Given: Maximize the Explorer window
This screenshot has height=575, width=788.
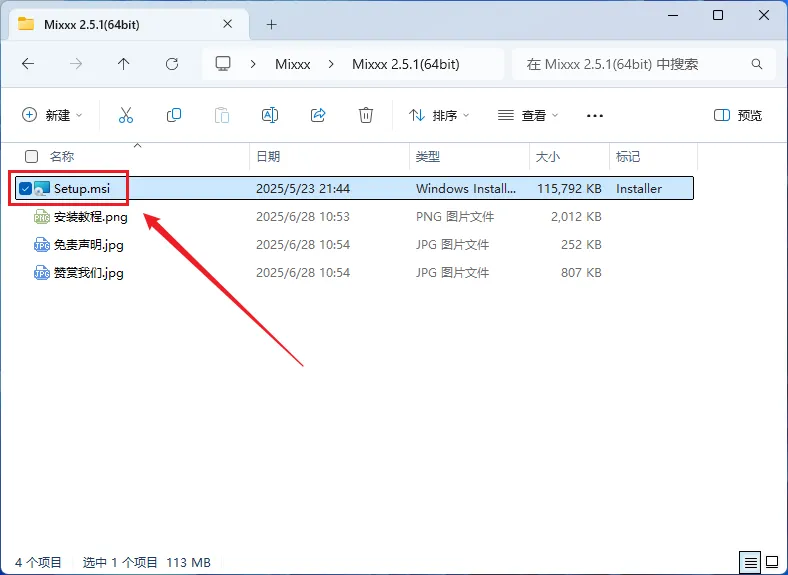Looking at the screenshot, I should coord(718,15).
